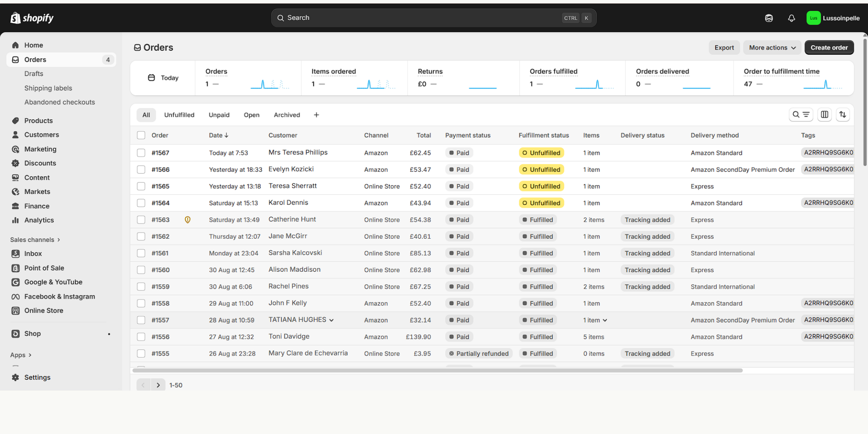The width and height of the screenshot is (868, 434).
Task: Switch to the Unfulfilled tab
Action: coord(179,115)
